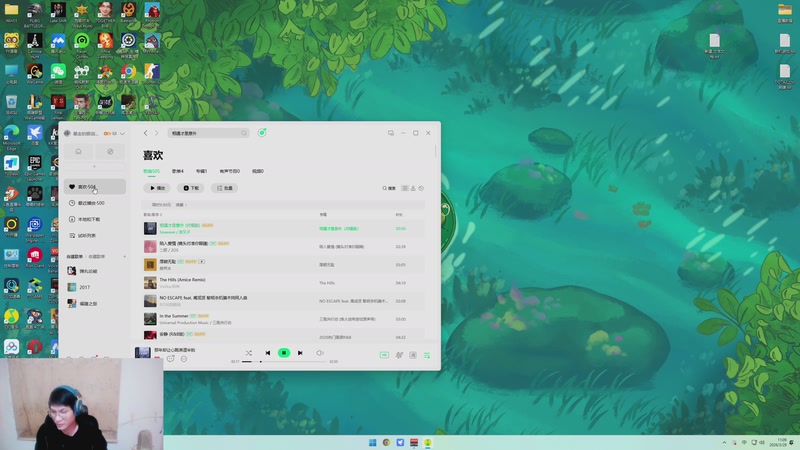Image resolution: width=800 pixels, height=450 pixels.
Task: Open The Hills album link
Action: tap(327, 283)
